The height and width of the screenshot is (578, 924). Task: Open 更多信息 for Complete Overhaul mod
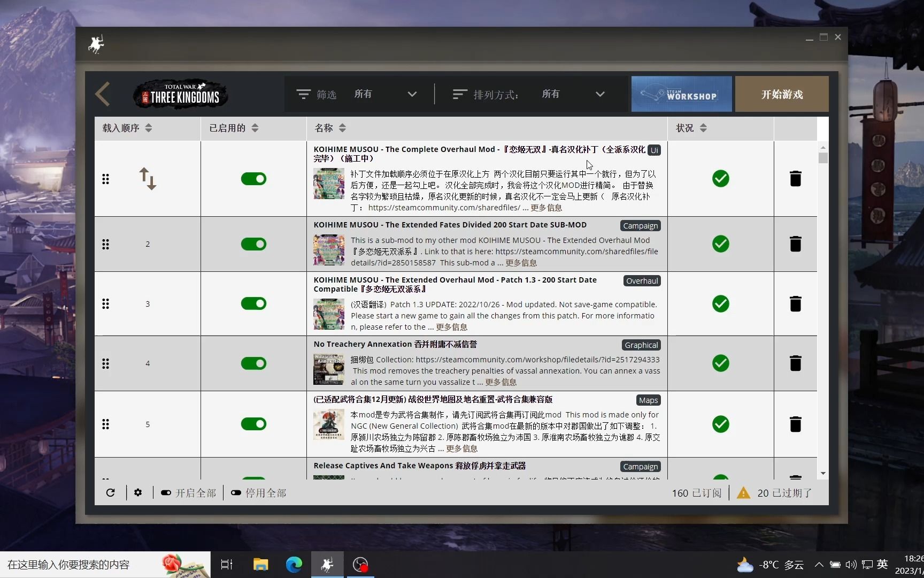546,208
